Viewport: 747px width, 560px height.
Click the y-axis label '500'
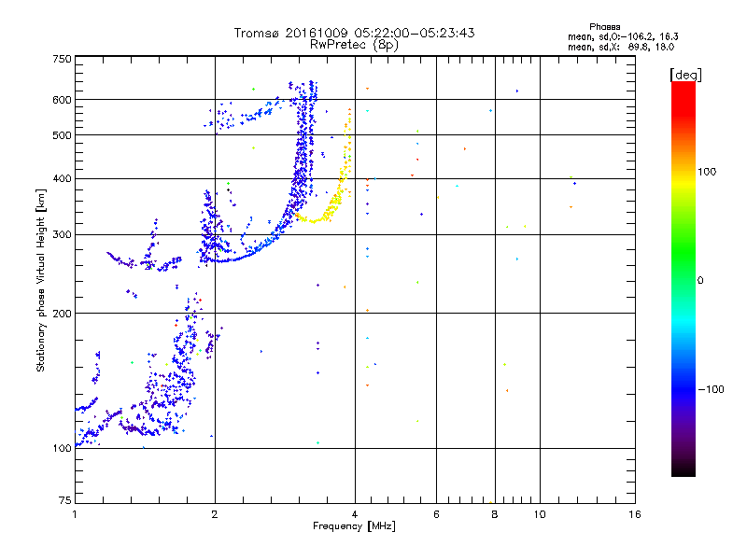click(x=62, y=135)
